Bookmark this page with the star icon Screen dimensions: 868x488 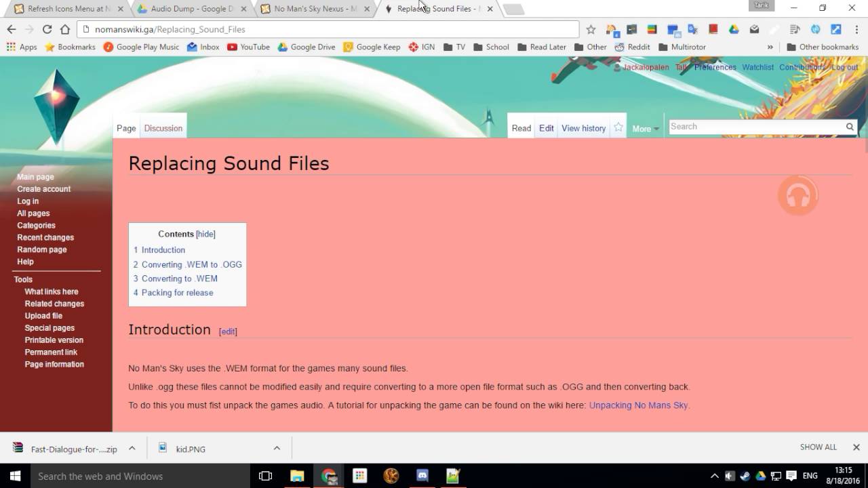pos(591,29)
